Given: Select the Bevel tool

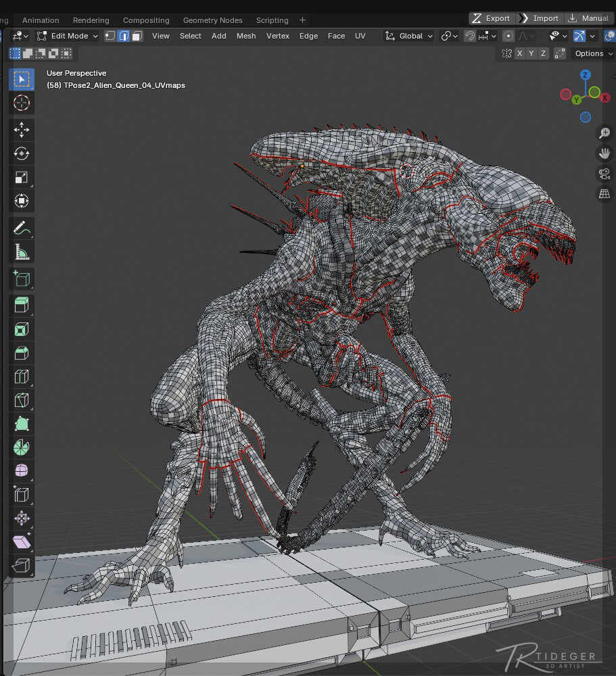Looking at the screenshot, I should click(22, 353).
